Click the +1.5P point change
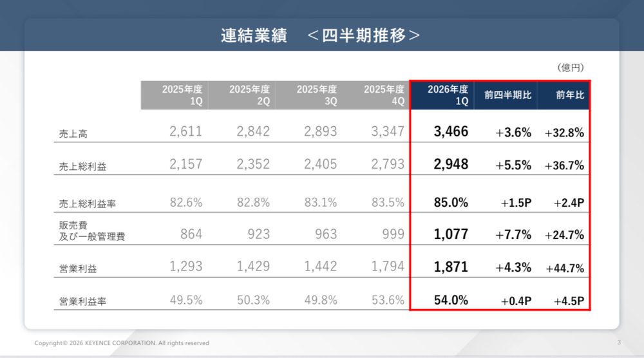The image size is (644, 358). (x=516, y=203)
